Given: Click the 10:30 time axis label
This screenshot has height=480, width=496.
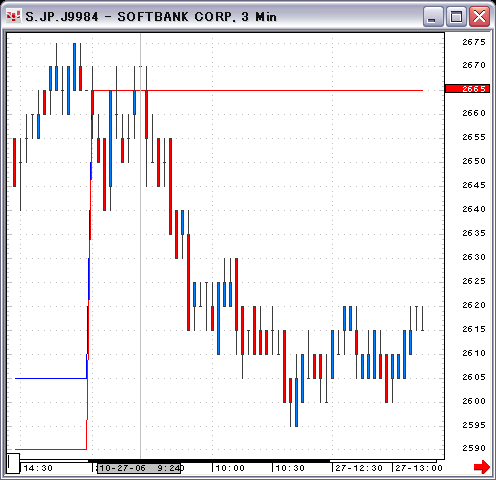Looking at the screenshot, I should point(290,468).
